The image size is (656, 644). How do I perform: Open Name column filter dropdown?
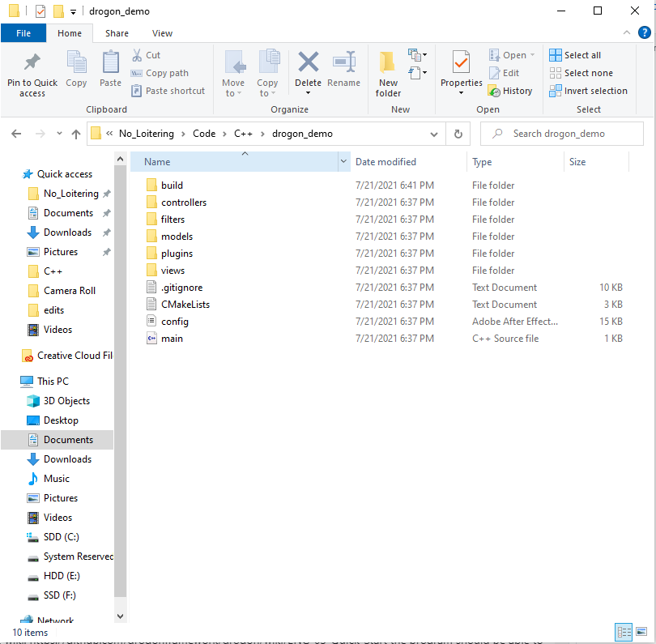[x=343, y=161]
